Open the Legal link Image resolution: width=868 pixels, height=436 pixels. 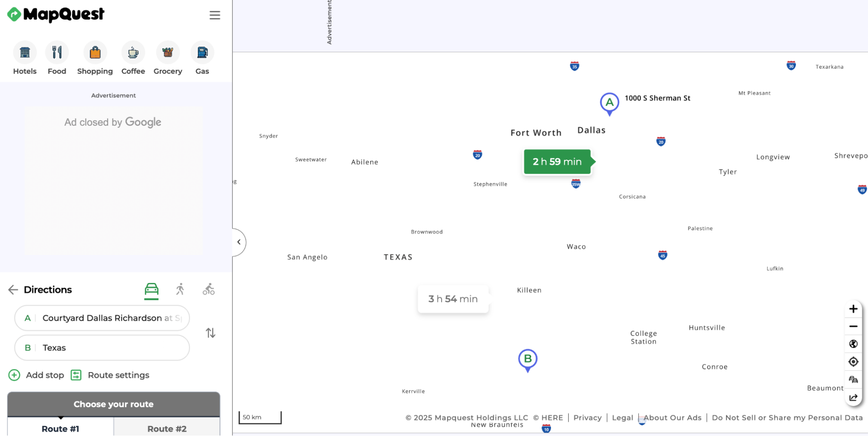(622, 418)
